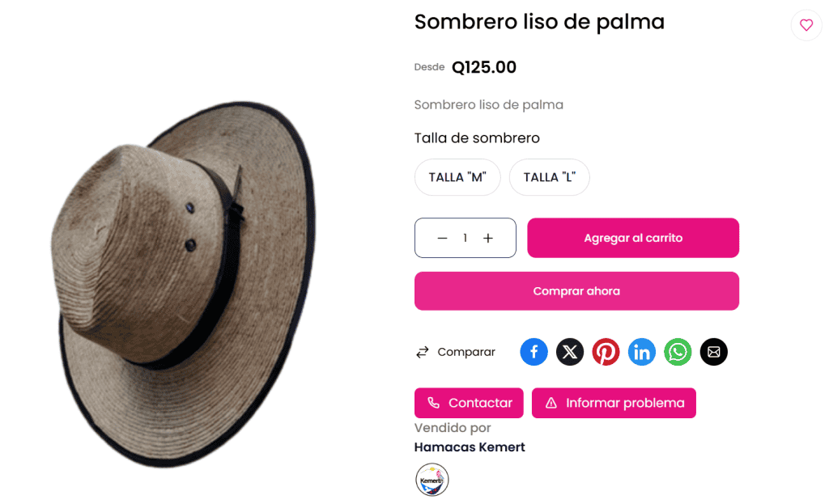
Task: Send the product via WhatsApp
Action: coord(678,352)
